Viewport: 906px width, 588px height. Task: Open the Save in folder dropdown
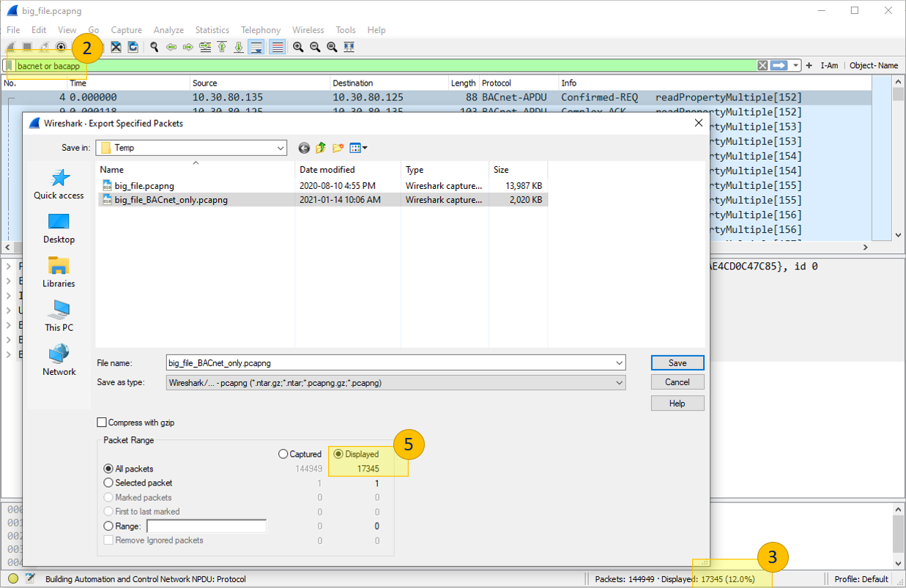coord(281,148)
